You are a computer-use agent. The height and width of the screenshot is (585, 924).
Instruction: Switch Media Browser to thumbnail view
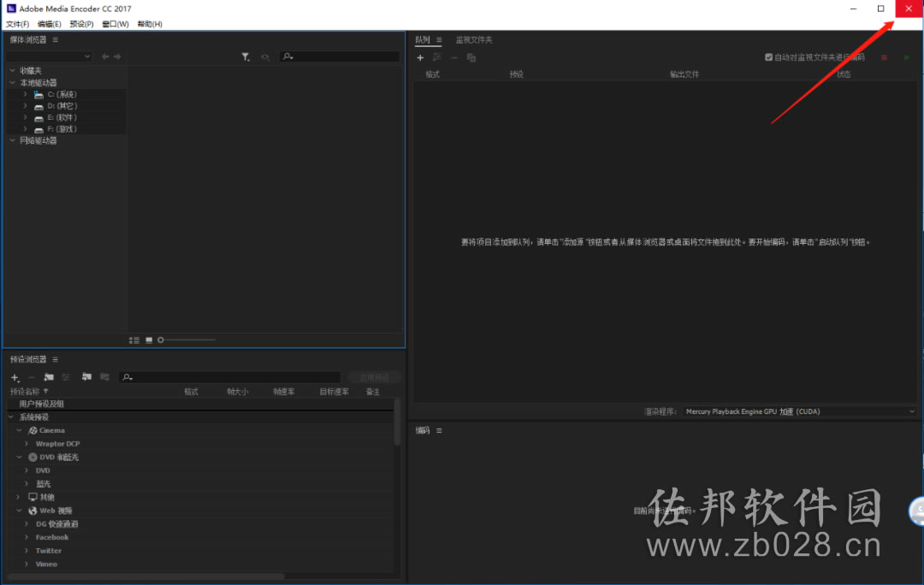coord(149,340)
